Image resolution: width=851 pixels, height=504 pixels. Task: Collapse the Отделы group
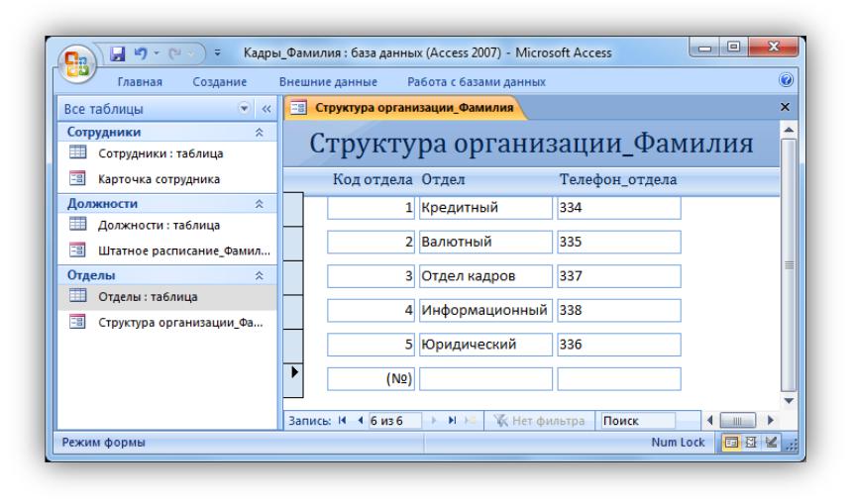pyautogui.click(x=260, y=275)
